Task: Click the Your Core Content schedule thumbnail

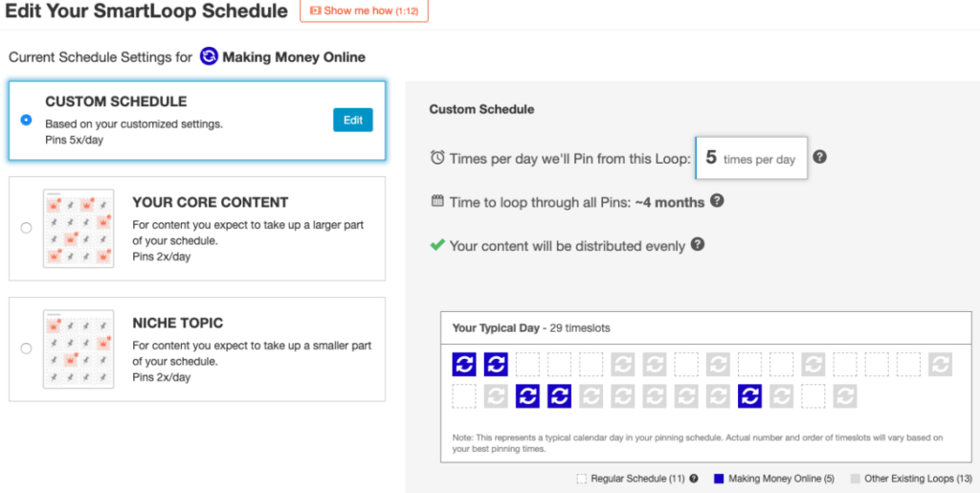Action: click(78, 229)
